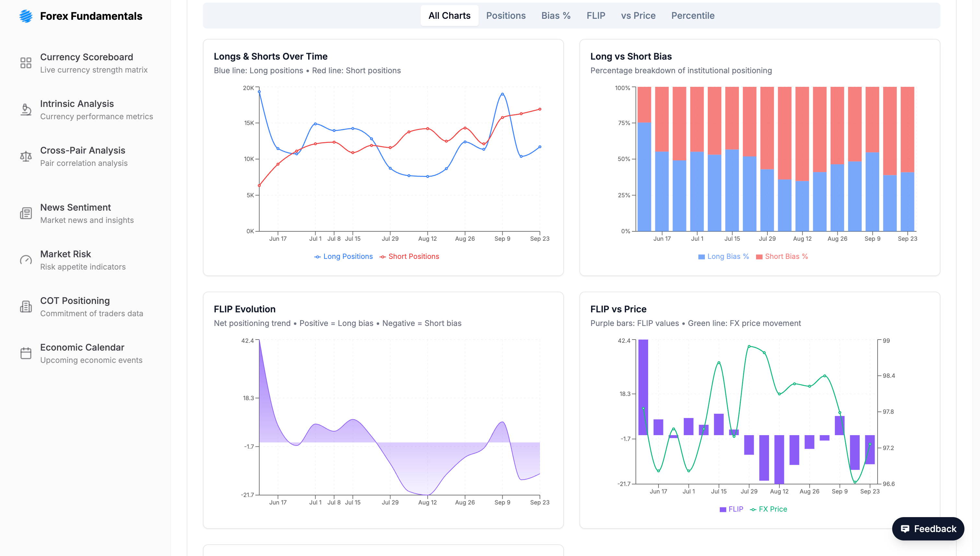The width and height of the screenshot is (980, 556).
Task: Click the Forex Fundamentals globe logo icon
Action: 26,16
